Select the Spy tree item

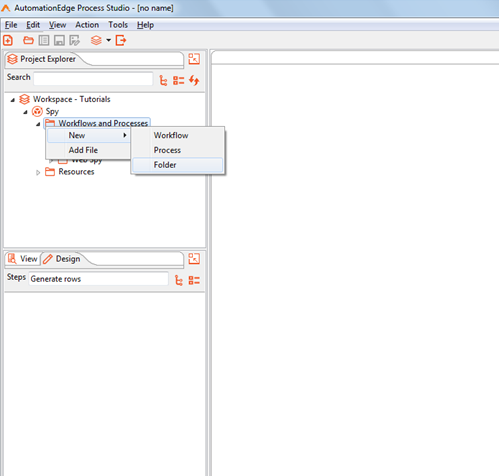52,111
